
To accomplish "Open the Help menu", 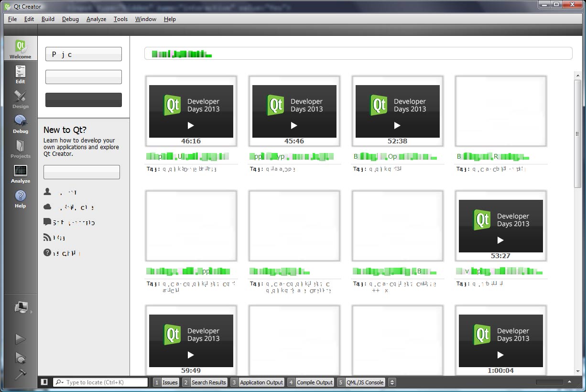I will tap(170, 19).
